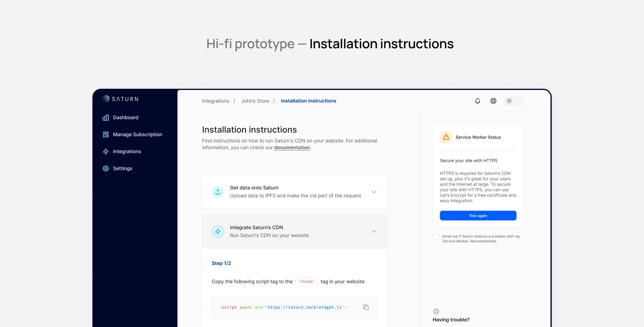Toggle the light/dark theme switch
This screenshot has height=327, width=644.
[x=514, y=101]
